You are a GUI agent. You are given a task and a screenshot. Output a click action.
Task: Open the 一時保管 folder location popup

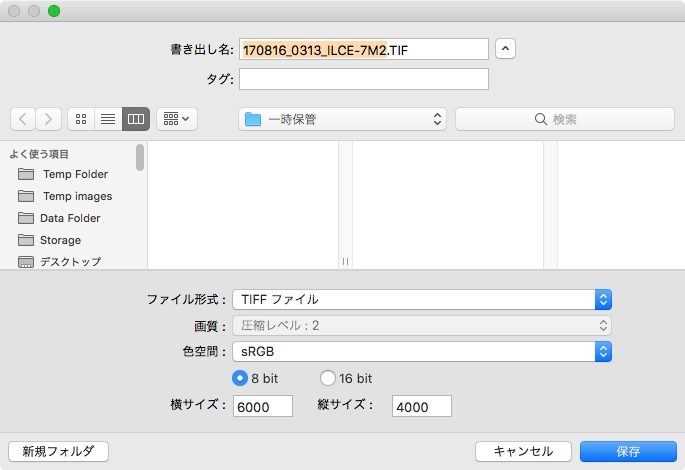[342, 119]
